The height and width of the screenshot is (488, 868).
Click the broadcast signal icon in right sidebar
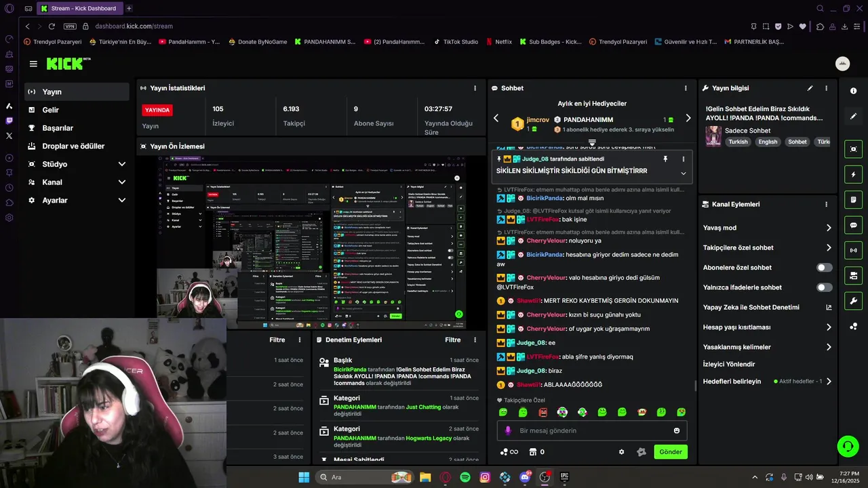(853, 250)
